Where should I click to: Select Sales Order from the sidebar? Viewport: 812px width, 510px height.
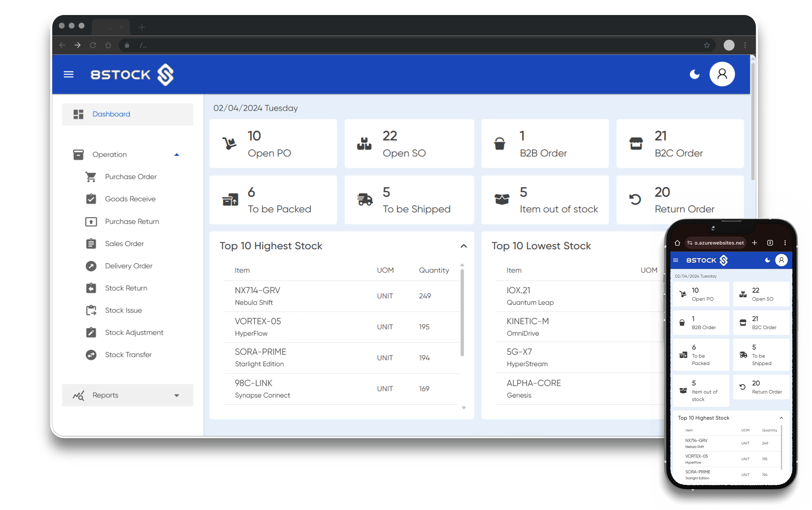coord(124,243)
